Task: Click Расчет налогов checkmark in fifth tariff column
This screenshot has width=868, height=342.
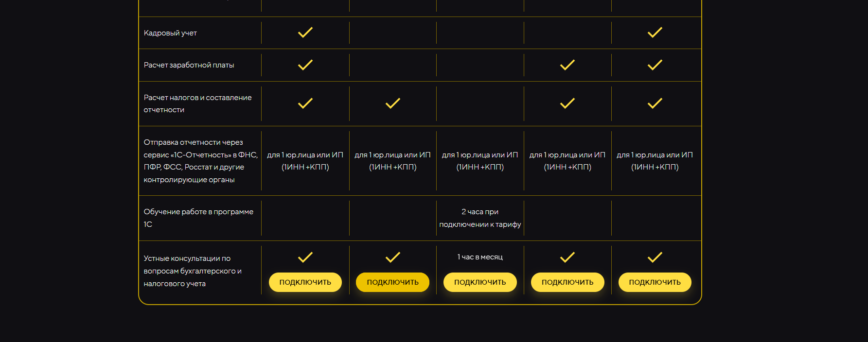Action: click(x=655, y=103)
